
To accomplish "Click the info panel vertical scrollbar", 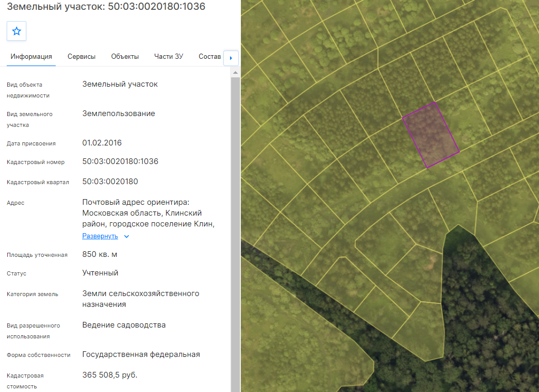I will (x=235, y=234).
